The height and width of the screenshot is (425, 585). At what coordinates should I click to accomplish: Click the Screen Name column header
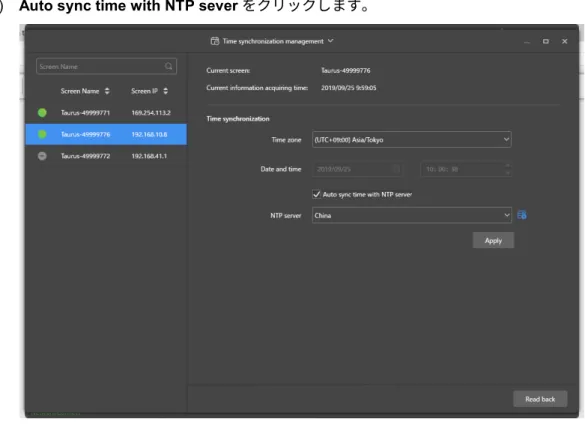(x=80, y=91)
